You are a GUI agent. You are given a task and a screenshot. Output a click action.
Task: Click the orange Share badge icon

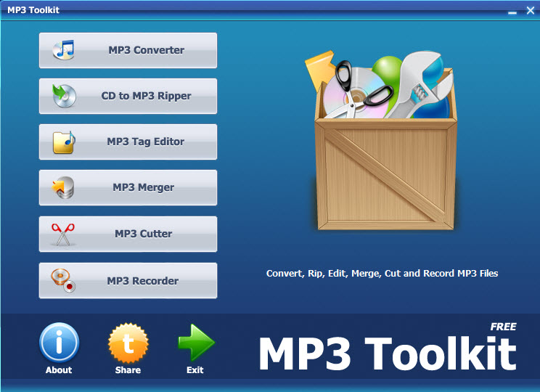[x=128, y=343]
